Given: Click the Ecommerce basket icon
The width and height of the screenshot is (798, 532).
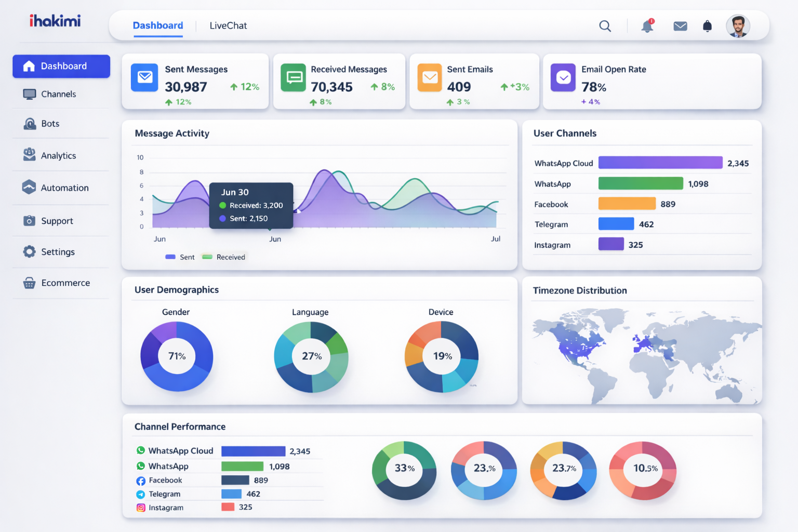Looking at the screenshot, I should pyautogui.click(x=30, y=283).
